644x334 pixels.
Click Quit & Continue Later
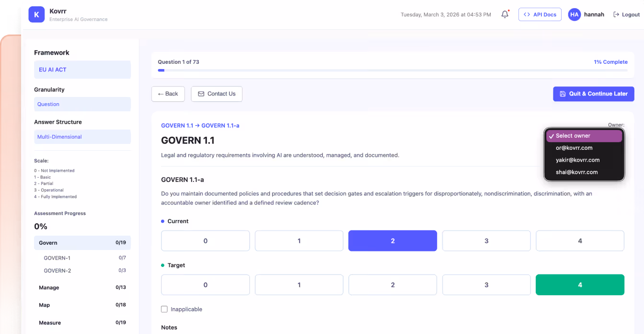tap(593, 94)
